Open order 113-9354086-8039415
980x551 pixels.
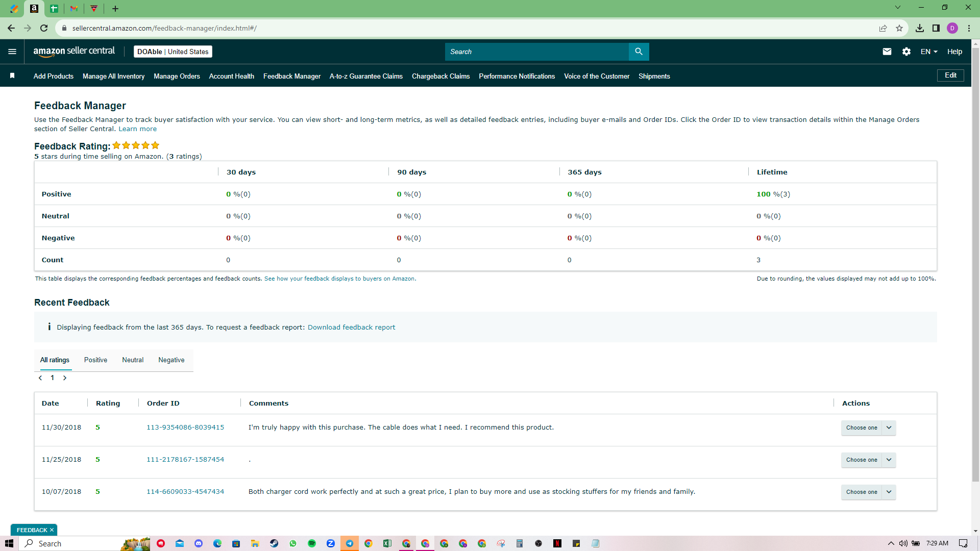pos(185,428)
